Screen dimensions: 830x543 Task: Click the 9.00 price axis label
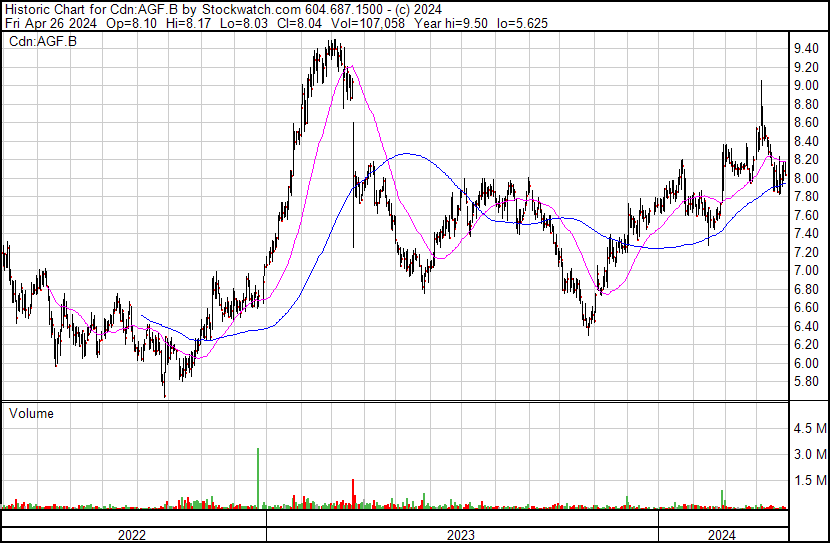tap(806, 86)
